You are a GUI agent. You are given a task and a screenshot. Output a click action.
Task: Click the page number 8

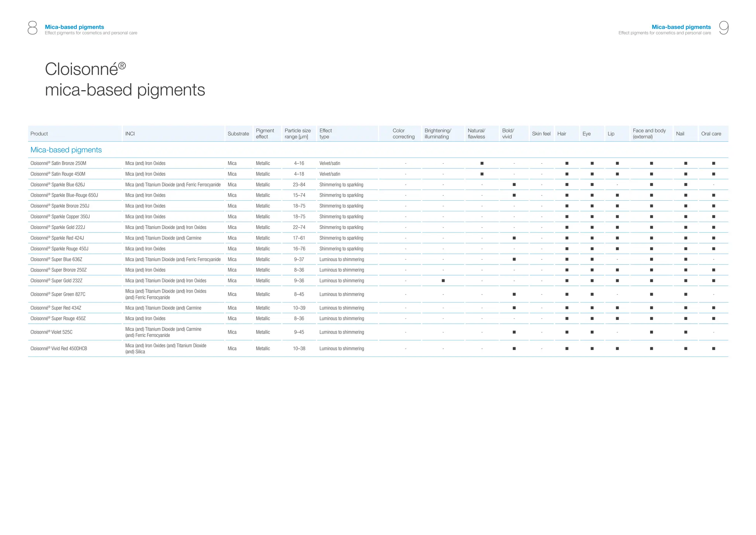tap(32, 28)
